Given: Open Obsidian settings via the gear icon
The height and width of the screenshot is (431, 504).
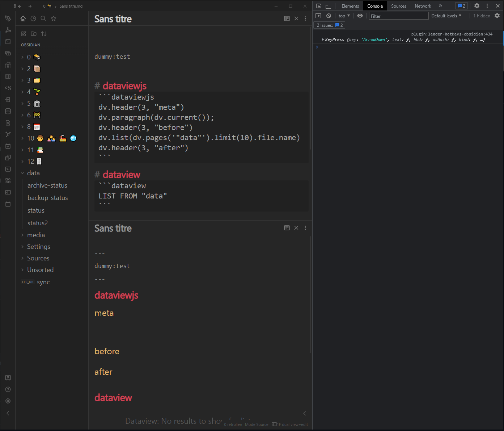Looking at the screenshot, I should point(8,401).
